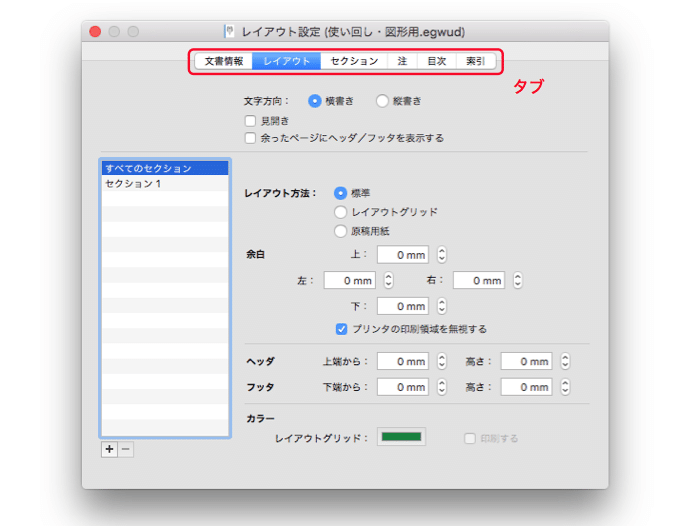Adjust the bottom margin stepper

pyautogui.click(x=441, y=306)
